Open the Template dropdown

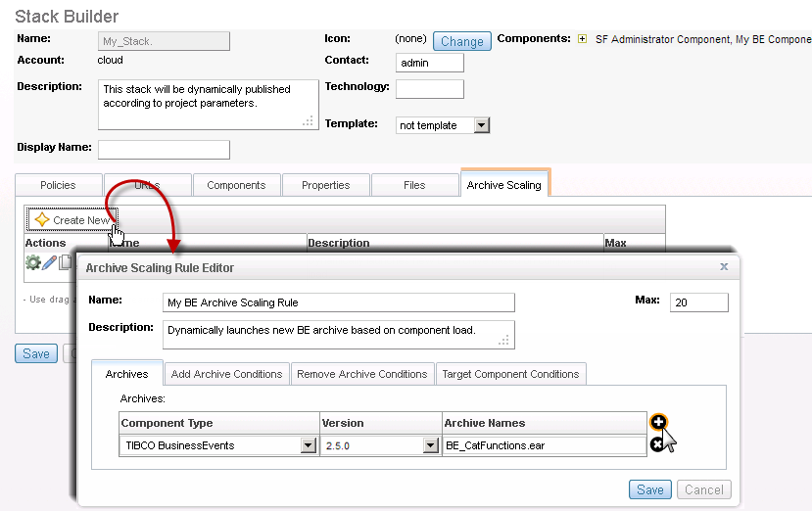click(x=482, y=125)
